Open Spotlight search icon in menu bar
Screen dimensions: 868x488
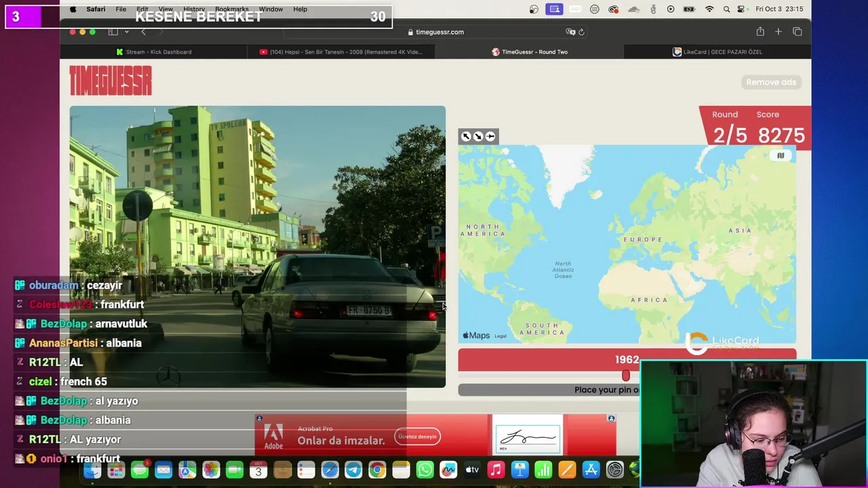pyautogui.click(x=727, y=9)
